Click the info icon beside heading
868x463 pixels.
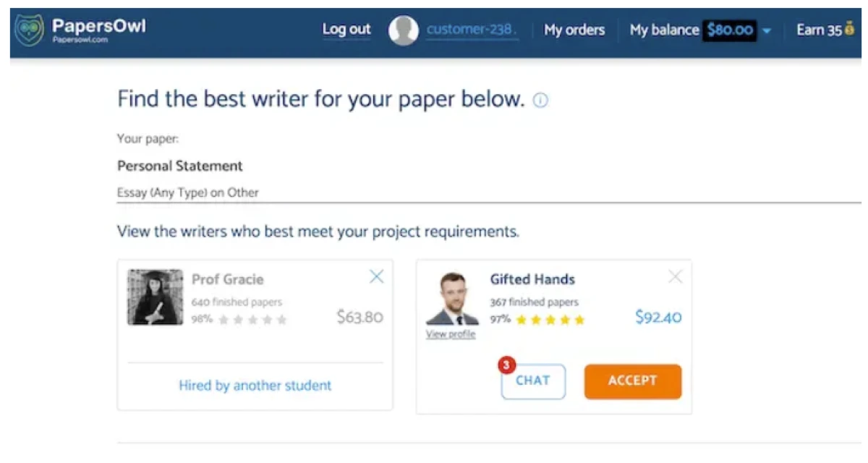(540, 101)
